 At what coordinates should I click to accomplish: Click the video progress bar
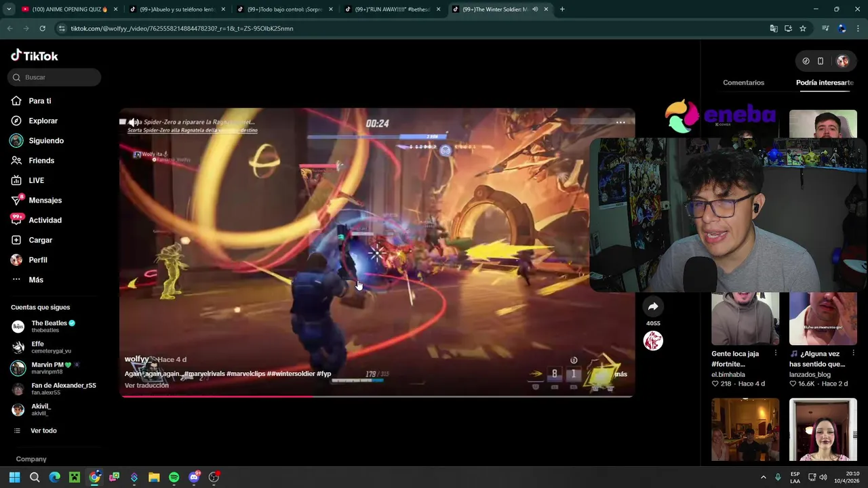tap(377, 396)
